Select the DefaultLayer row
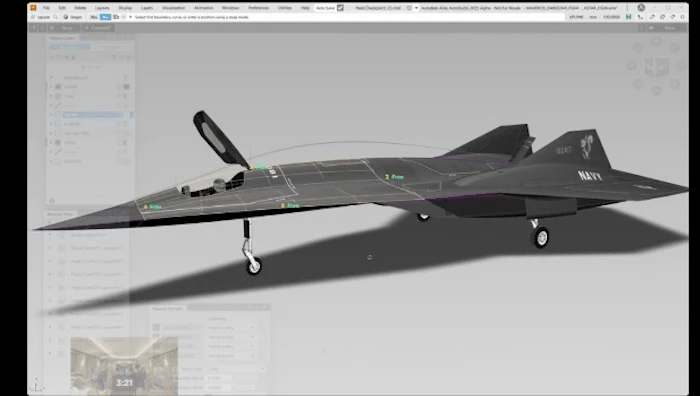700x396 pixels. pyautogui.click(x=89, y=77)
